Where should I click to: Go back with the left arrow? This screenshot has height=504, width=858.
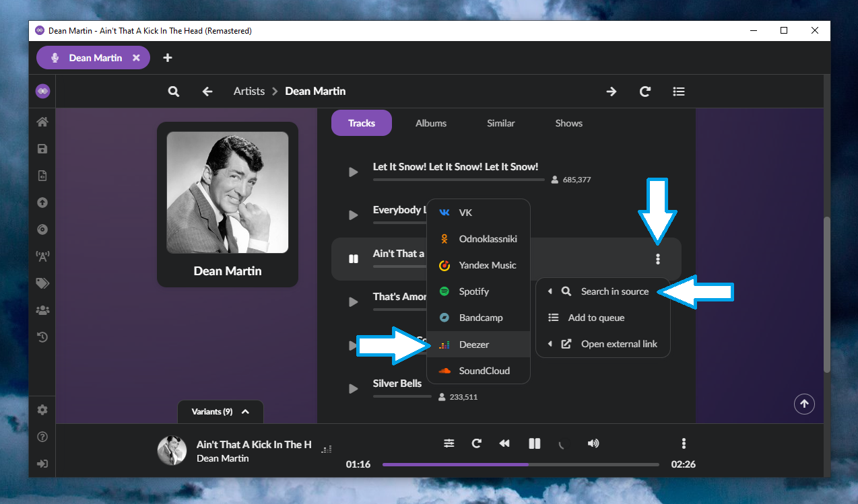[x=207, y=92]
